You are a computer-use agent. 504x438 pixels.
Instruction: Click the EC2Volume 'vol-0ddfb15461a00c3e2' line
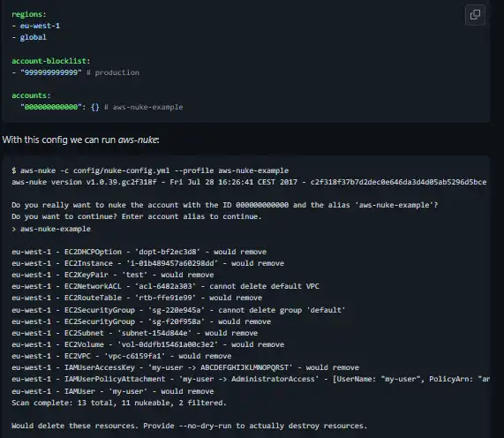(148, 344)
